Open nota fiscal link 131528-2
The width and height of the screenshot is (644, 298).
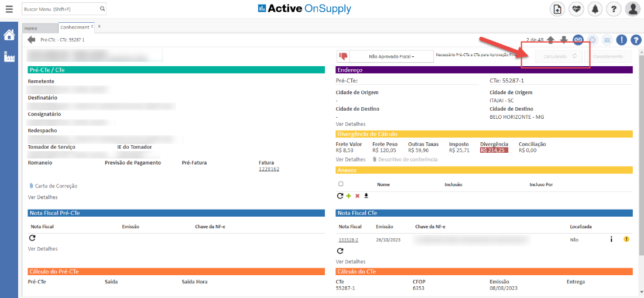point(348,240)
